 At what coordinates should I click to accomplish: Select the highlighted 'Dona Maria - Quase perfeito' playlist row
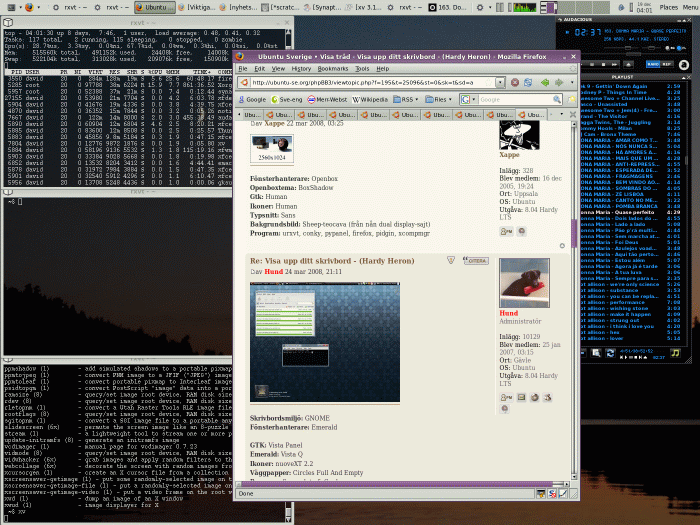[630, 212]
